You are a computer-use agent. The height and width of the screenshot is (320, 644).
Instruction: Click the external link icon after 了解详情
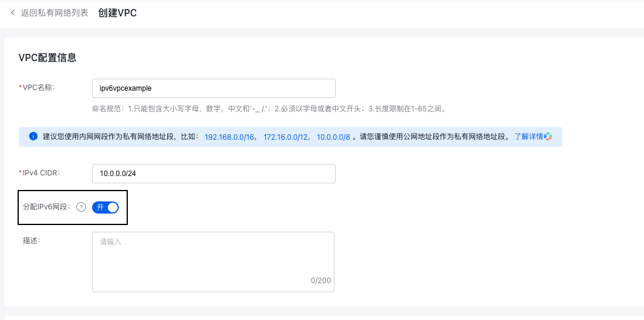[548, 137]
